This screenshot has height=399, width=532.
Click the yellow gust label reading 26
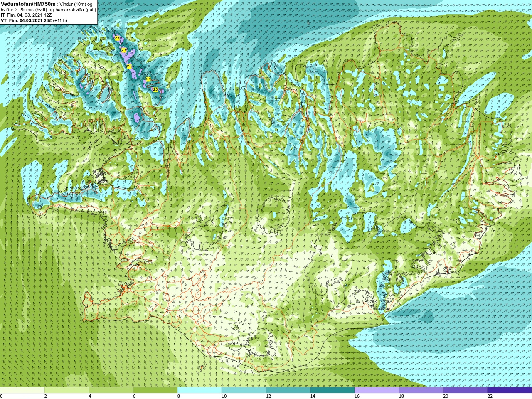point(148,79)
